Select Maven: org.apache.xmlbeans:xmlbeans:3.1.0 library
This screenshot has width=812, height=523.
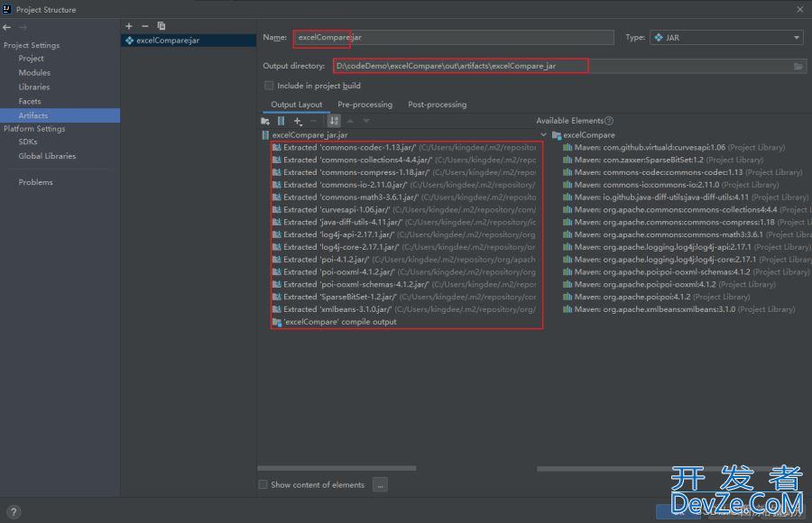tap(678, 309)
